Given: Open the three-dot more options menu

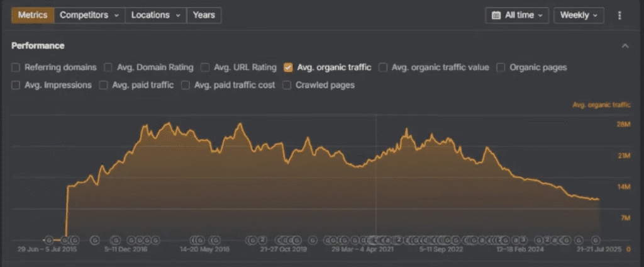Looking at the screenshot, I should [x=620, y=15].
